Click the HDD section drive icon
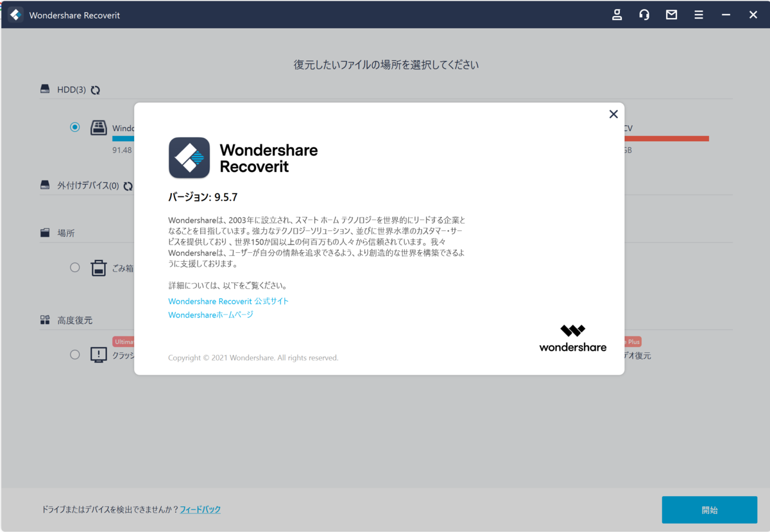This screenshot has width=770, height=532. [x=45, y=90]
